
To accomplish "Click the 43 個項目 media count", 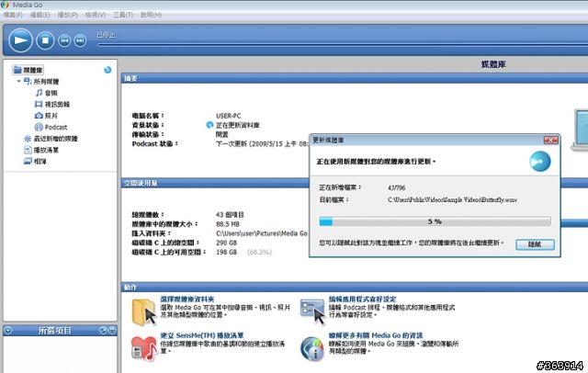I will pyautogui.click(x=230, y=215).
